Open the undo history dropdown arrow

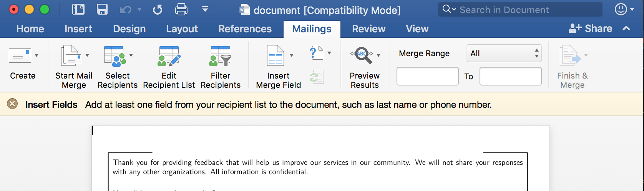[x=139, y=9]
